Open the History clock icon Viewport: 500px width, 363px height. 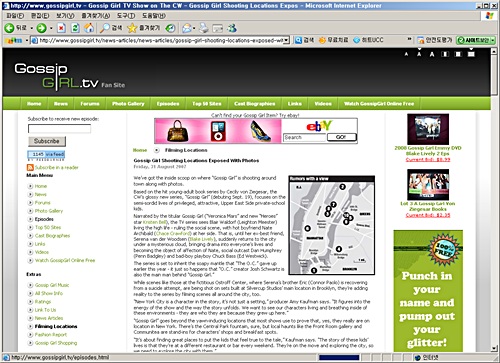tap(170, 28)
